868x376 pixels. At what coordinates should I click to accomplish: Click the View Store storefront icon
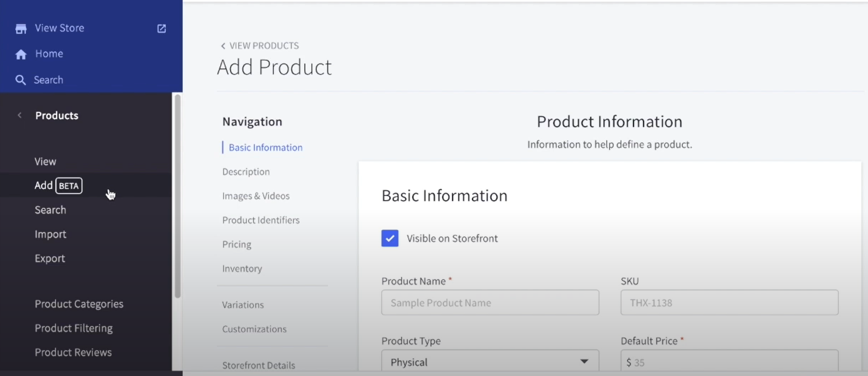[x=21, y=28]
